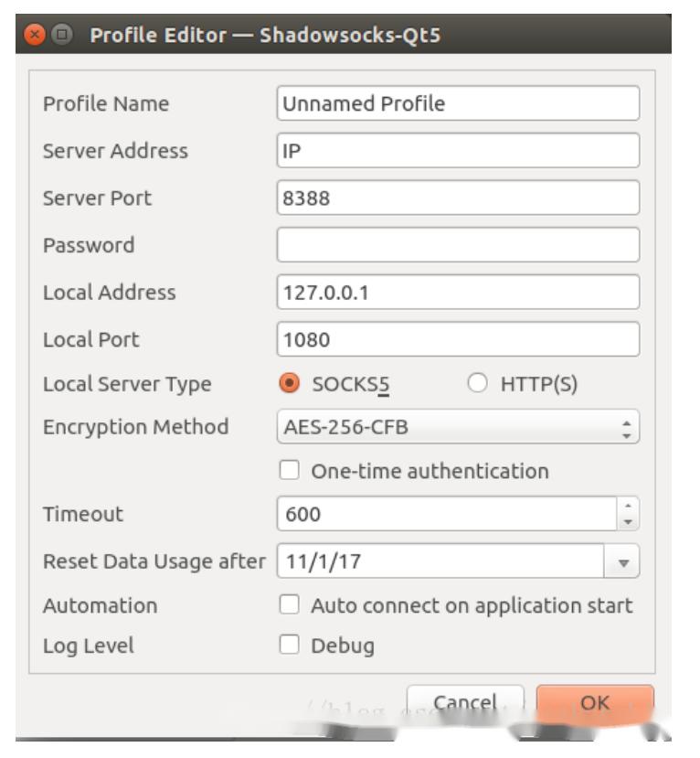Enable One-time authentication checkbox
This screenshot has height=758, width=700.
(289, 471)
